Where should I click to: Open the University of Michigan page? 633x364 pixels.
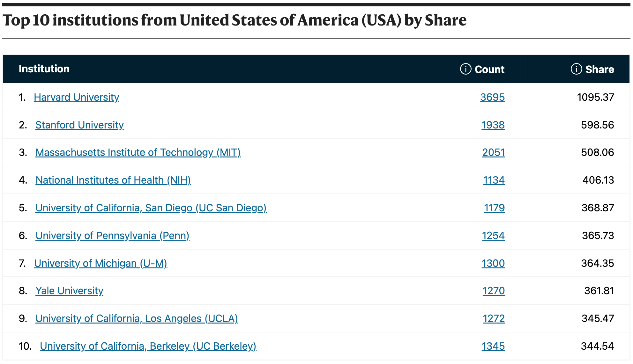click(101, 263)
